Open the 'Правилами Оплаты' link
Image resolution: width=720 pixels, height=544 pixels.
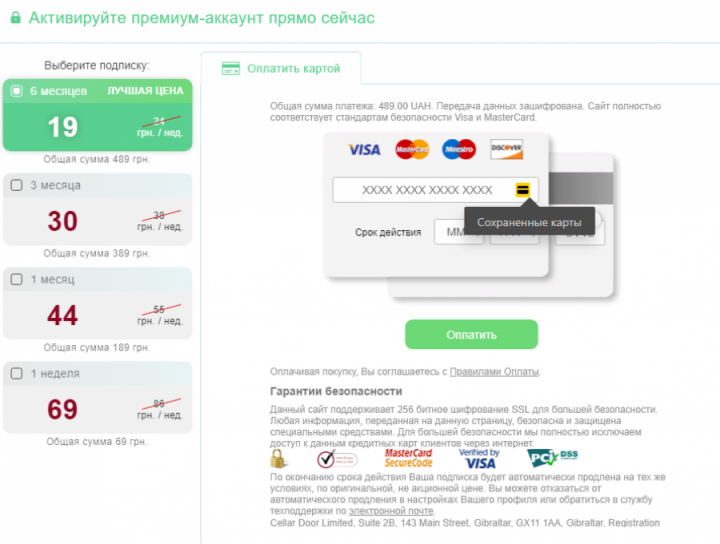494,372
